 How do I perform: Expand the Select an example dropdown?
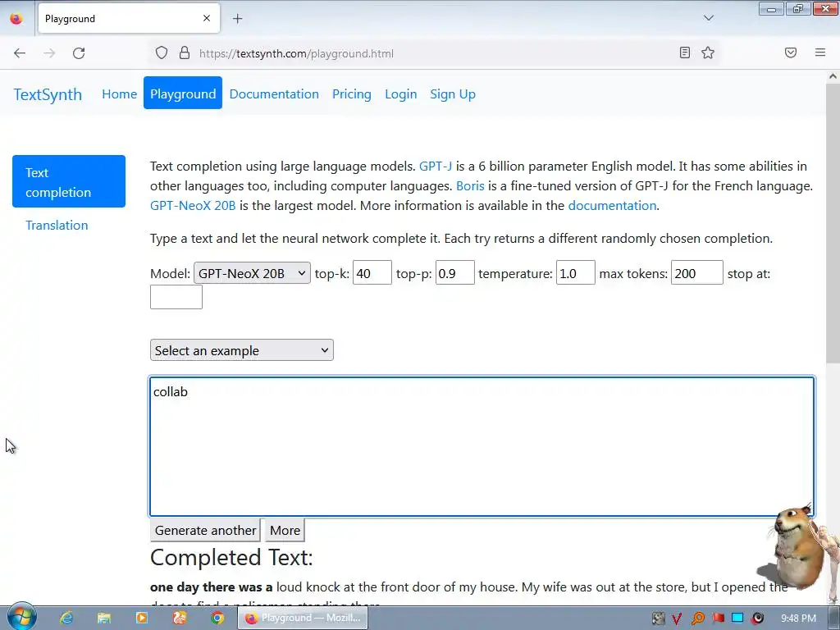pyautogui.click(x=242, y=350)
